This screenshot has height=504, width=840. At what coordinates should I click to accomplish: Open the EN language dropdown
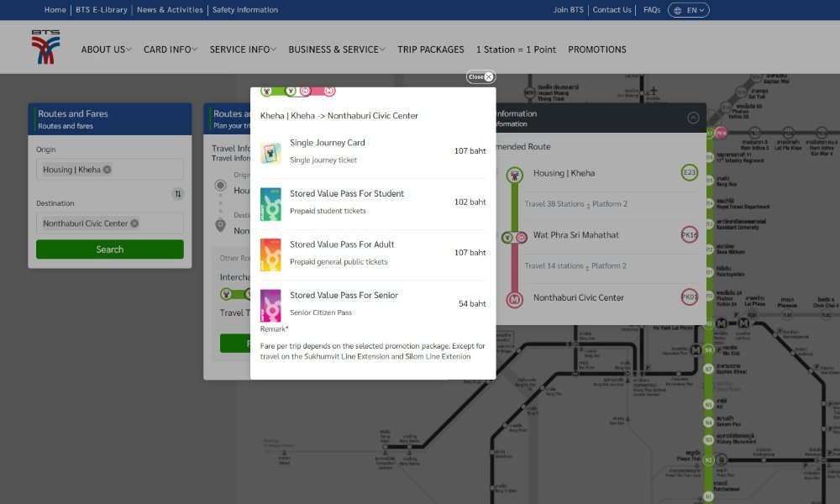[689, 10]
